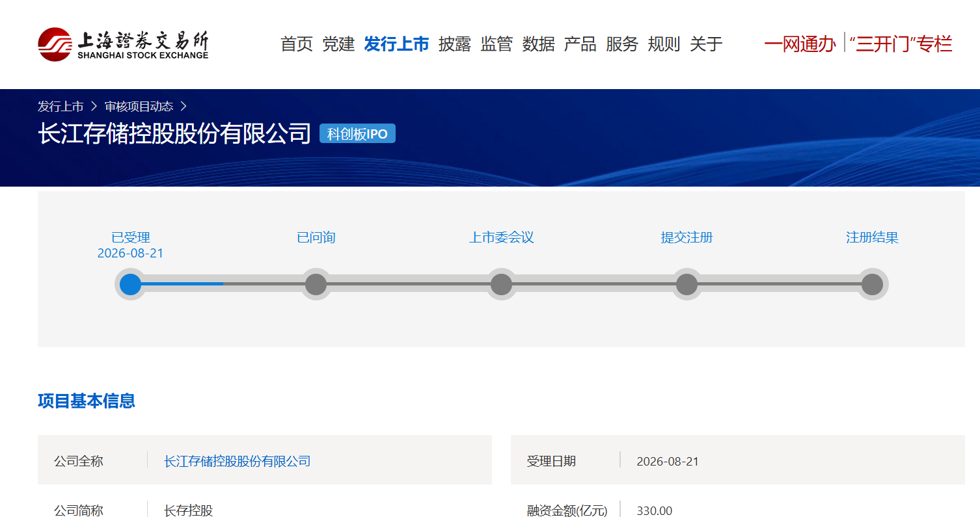Viewport: 980px width, 528px height.
Task: Open the 长江存储控股股份有限公司 company full name link
Action: [238, 462]
